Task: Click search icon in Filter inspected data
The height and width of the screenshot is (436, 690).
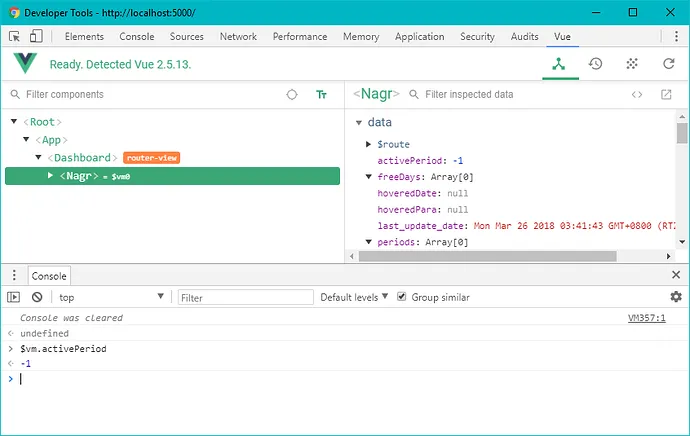Action: [414, 95]
